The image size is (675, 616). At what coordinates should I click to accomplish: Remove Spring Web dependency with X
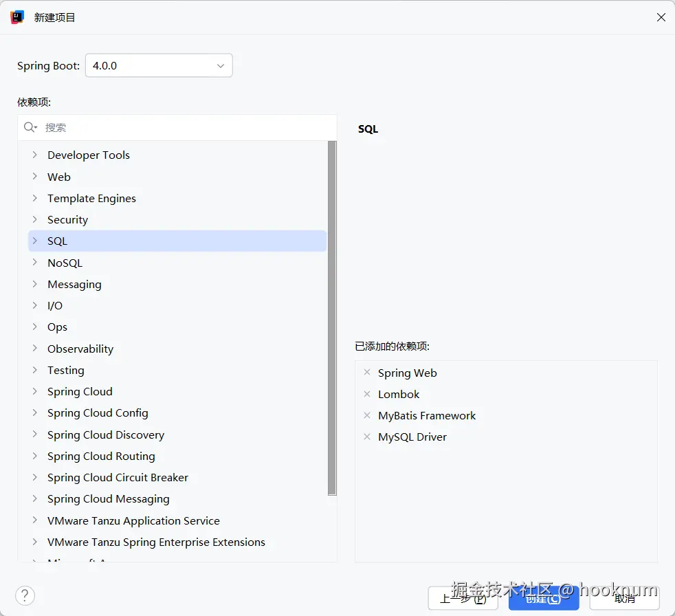[x=367, y=373]
